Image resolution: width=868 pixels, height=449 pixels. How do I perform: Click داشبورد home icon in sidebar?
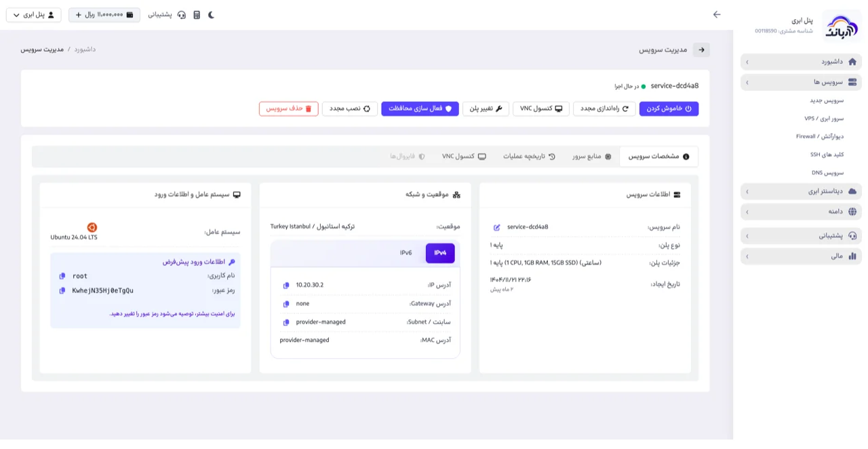point(852,62)
